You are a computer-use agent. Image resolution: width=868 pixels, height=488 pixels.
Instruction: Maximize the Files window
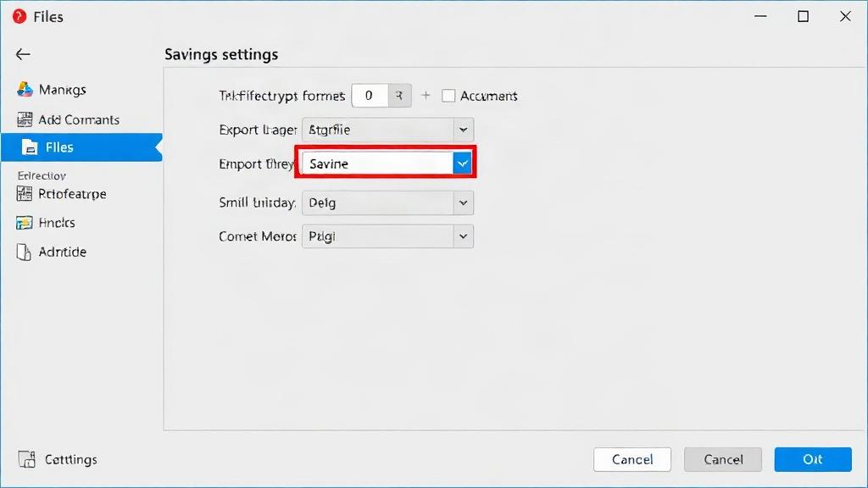tap(804, 17)
